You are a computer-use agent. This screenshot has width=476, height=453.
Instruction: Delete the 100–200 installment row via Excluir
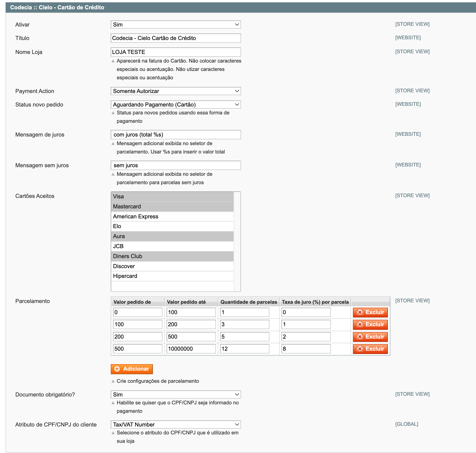click(370, 324)
